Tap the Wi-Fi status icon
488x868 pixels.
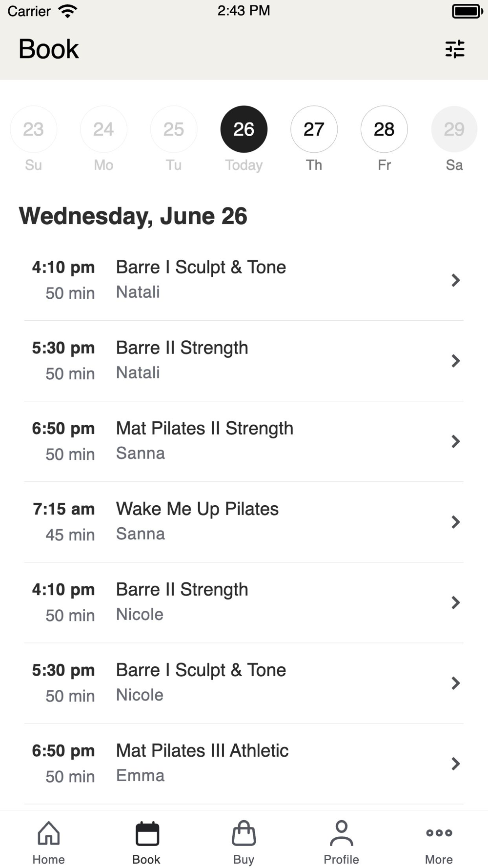pos(68,11)
